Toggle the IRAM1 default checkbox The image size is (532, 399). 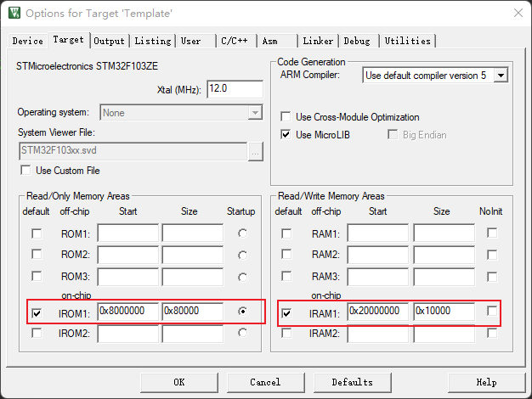click(286, 313)
